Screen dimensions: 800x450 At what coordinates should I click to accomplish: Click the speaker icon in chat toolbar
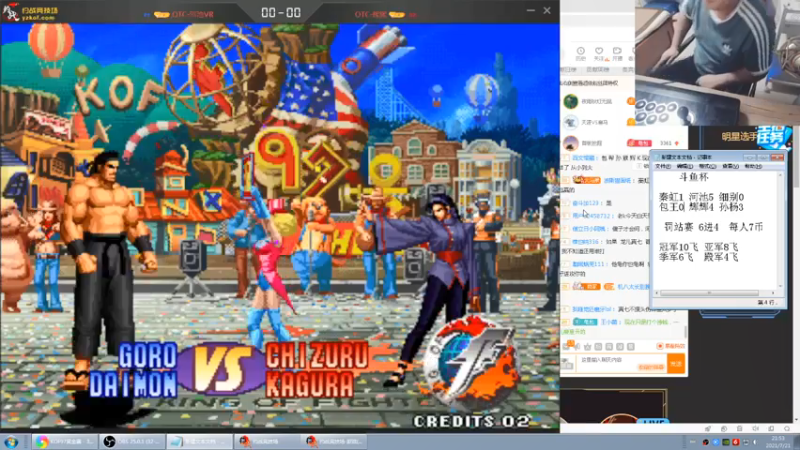tap(577, 347)
